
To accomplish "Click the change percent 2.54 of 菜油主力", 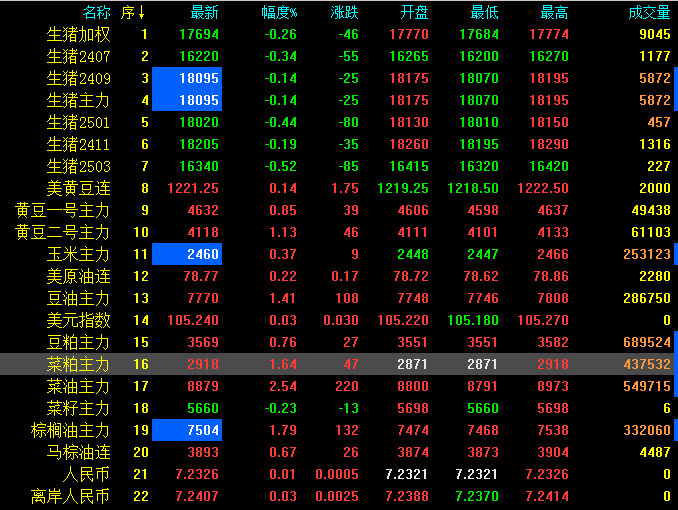I will 283,386.
